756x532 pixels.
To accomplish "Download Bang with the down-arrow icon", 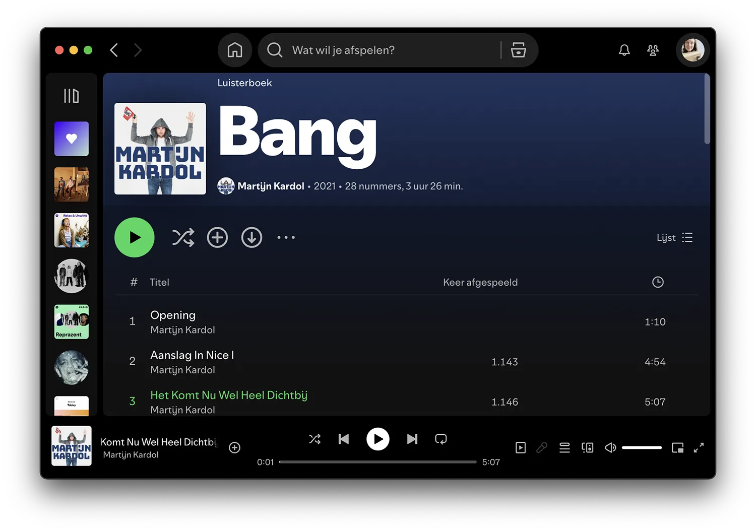I will click(251, 237).
